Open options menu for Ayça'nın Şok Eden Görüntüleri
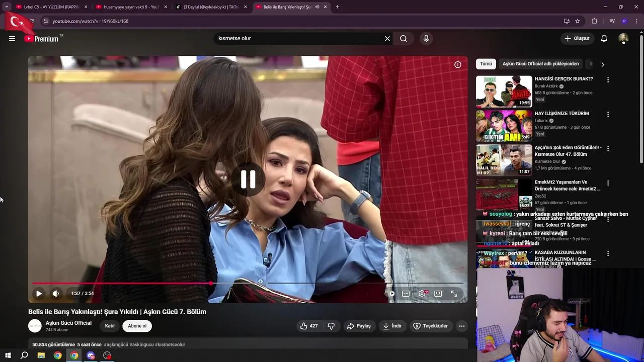The image size is (644, 362). (x=608, y=149)
